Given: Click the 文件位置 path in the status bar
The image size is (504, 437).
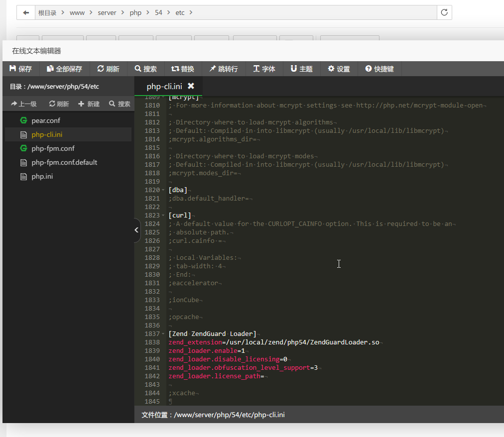Looking at the screenshot, I should click(x=213, y=415).
